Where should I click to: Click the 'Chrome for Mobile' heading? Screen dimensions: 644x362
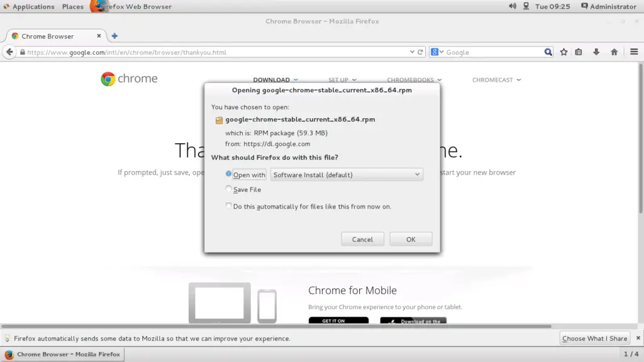352,290
